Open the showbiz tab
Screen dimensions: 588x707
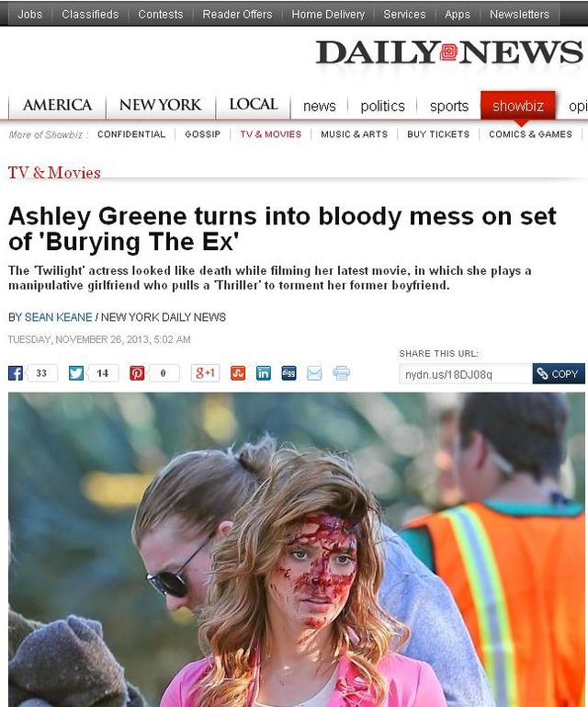pyautogui.click(x=517, y=106)
